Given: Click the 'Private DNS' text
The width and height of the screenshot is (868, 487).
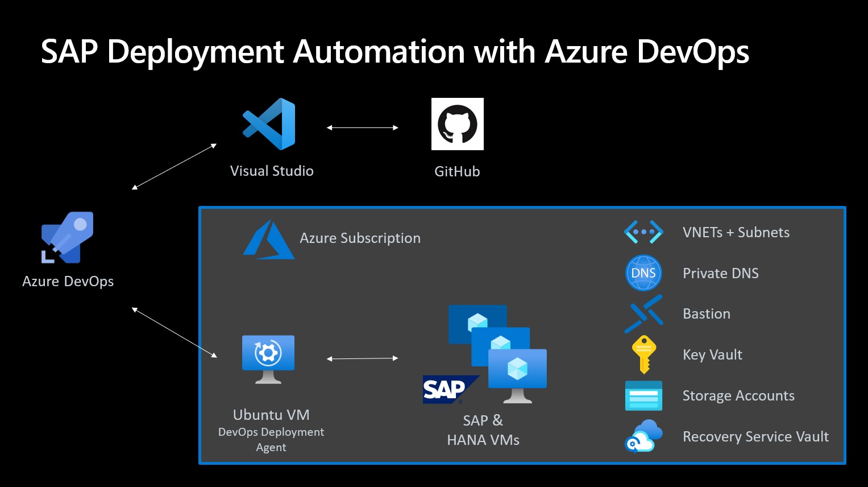Looking at the screenshot, I should click(x=721, y=273).
